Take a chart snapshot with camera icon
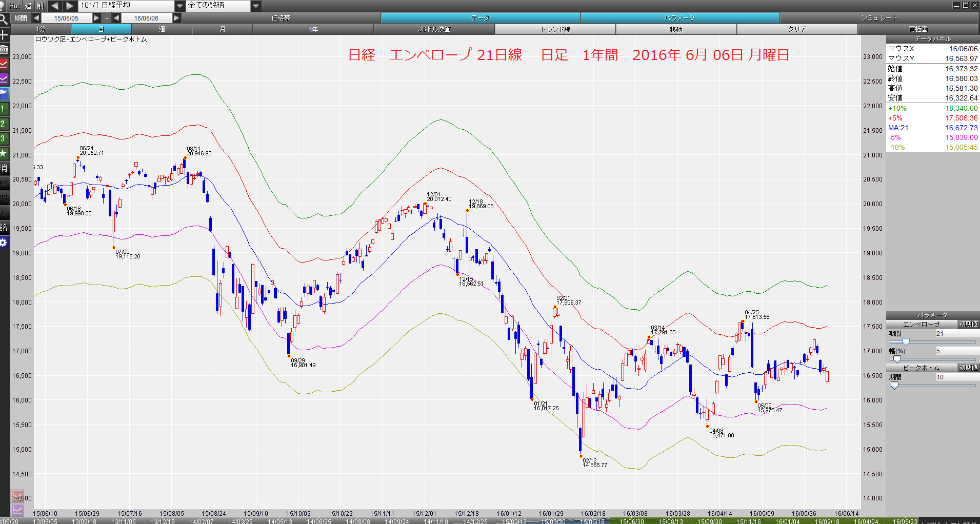Image resolution: width=980 pixels, height=524 pixels. point(4,50)
